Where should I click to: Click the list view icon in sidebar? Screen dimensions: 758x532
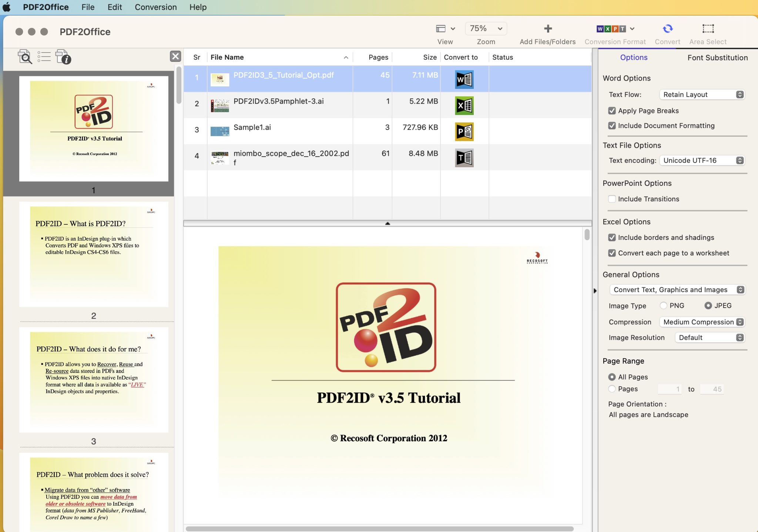click(44, 57)
